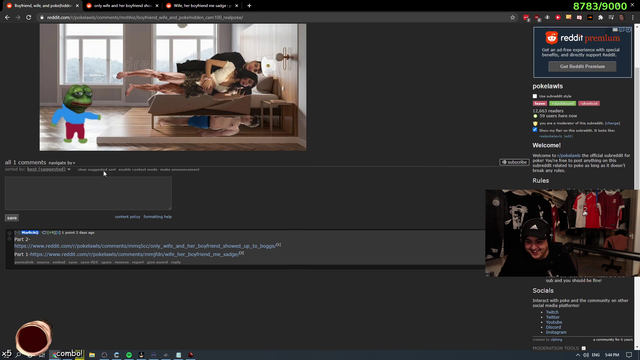Click 'clear suggested sort' link
This screenshot has height=360, width=640.
[x=97, y=169]
